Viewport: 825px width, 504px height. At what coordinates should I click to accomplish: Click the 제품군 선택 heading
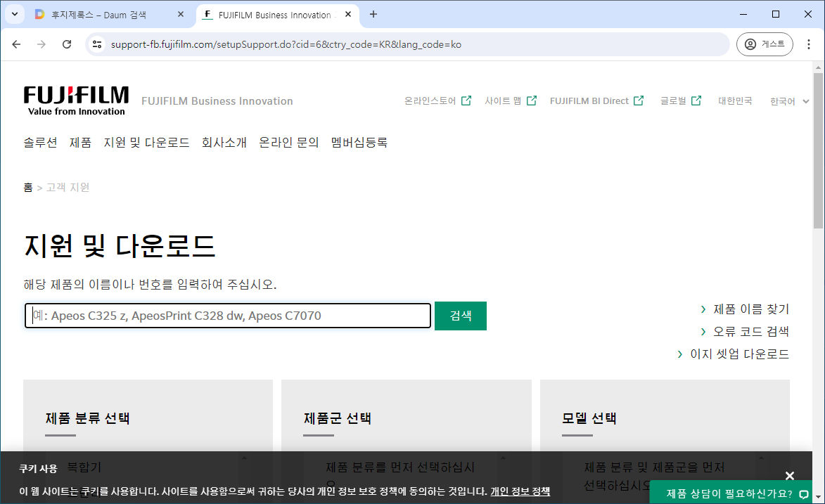pos(338,418)
